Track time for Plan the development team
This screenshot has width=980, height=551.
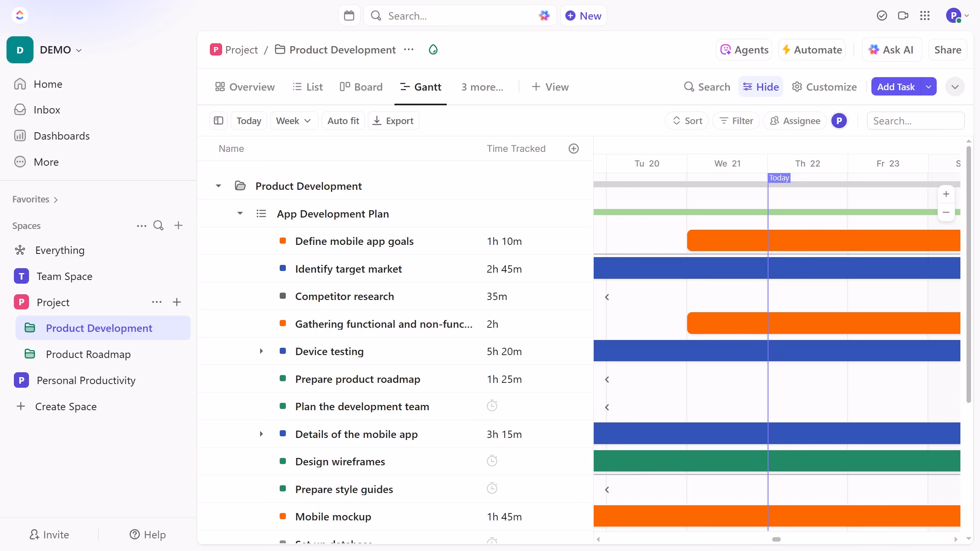coord(492,406)
